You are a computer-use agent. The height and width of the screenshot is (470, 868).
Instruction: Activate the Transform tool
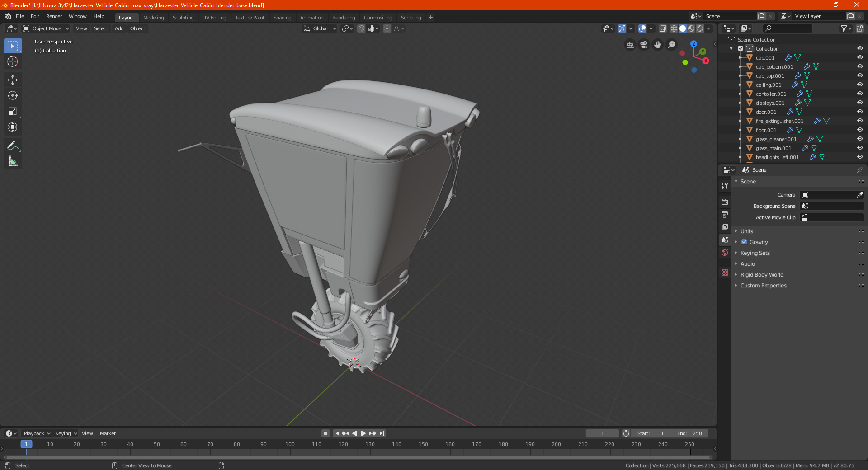tap(13, 127)
